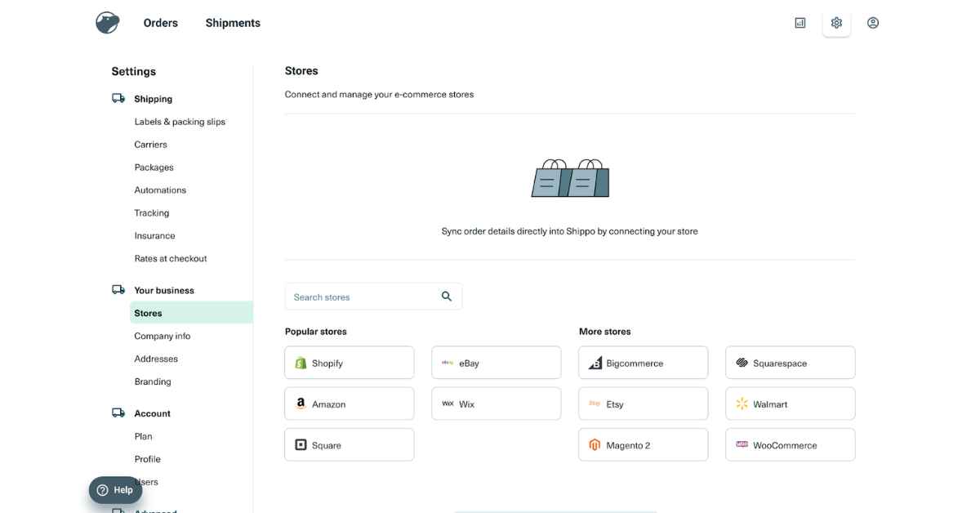Open the Help widget
The width and height of the screenshot is (980, 513).
(x=115, y=490)
